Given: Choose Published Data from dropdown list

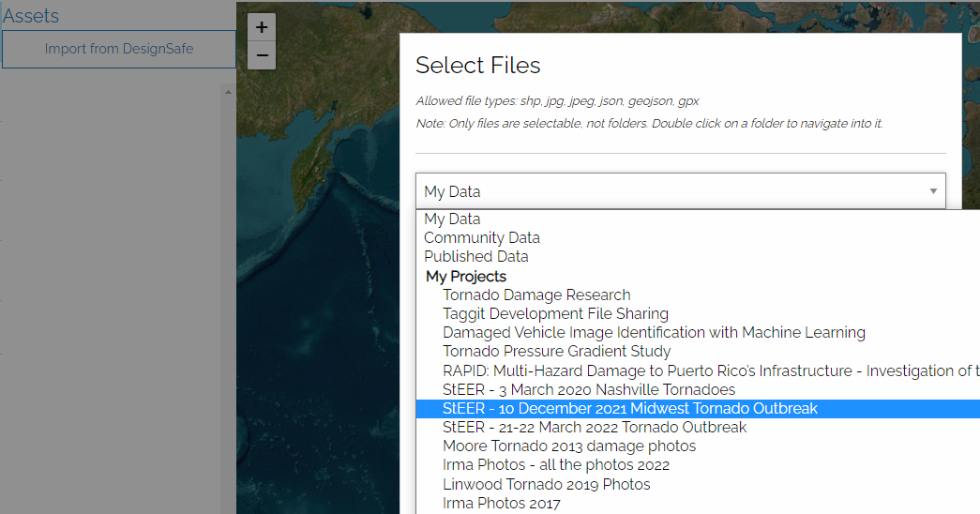Looking at the screenshot, I should (476, 256).
